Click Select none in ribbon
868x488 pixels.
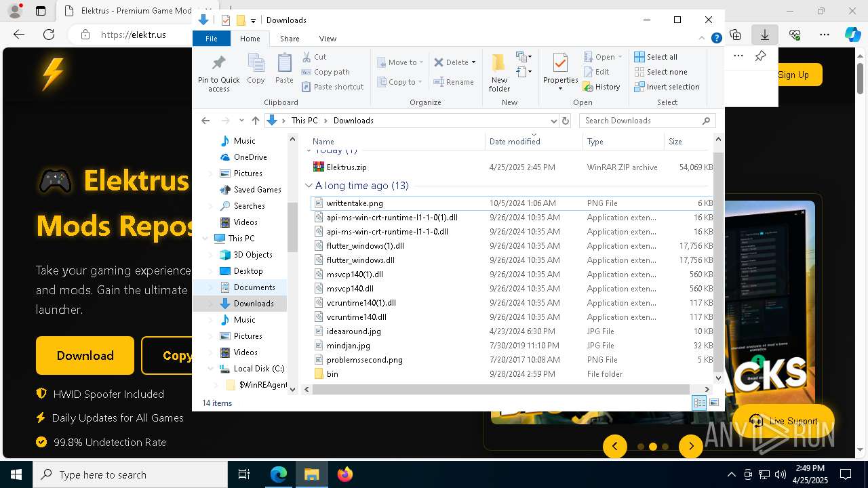[x=660, y=72]
